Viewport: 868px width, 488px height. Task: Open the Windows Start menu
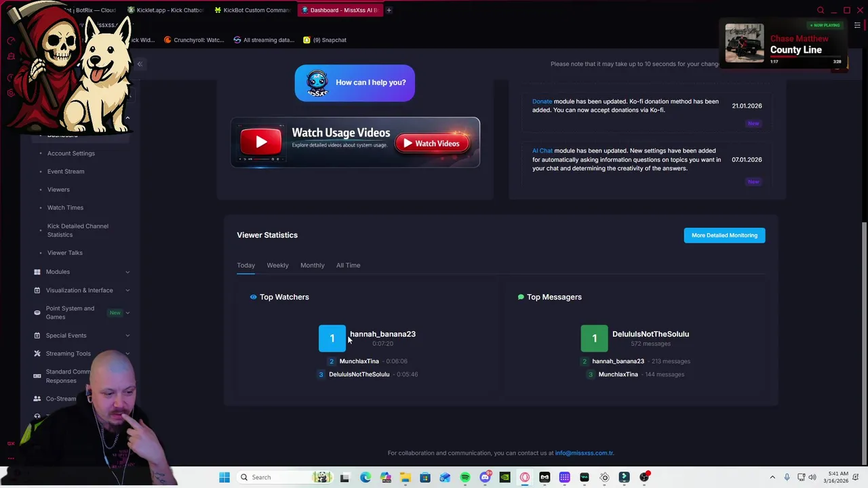[x=224, y=477]
